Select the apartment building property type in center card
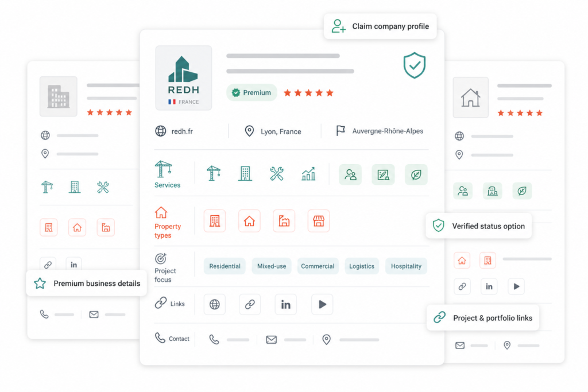 [x=215, y=221]
